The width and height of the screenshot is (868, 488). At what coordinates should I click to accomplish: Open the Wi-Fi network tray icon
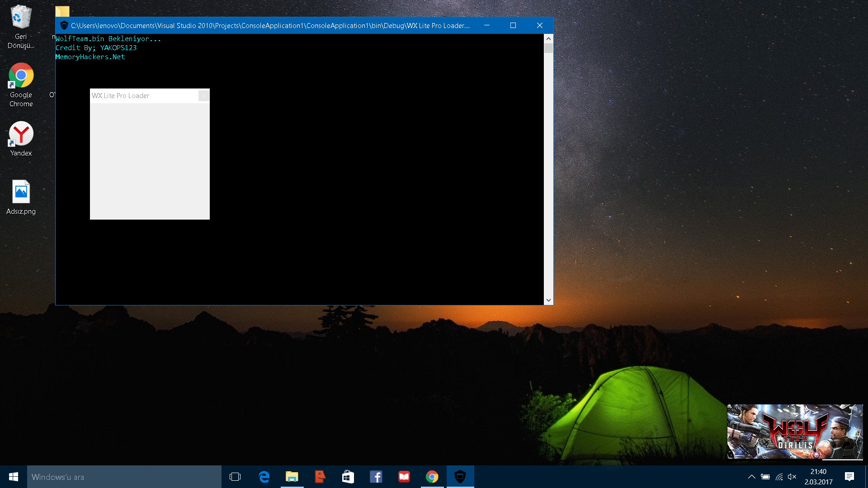point(779,477)
